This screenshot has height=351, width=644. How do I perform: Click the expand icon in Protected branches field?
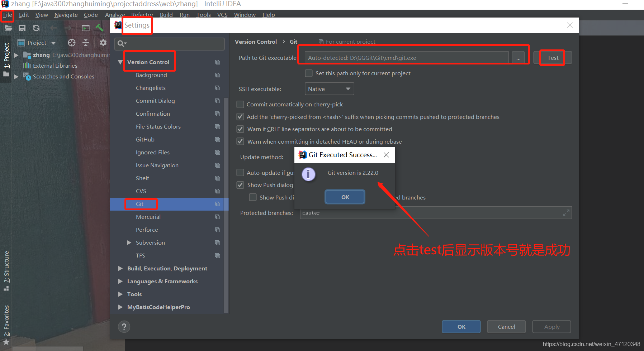click(566, 213)
